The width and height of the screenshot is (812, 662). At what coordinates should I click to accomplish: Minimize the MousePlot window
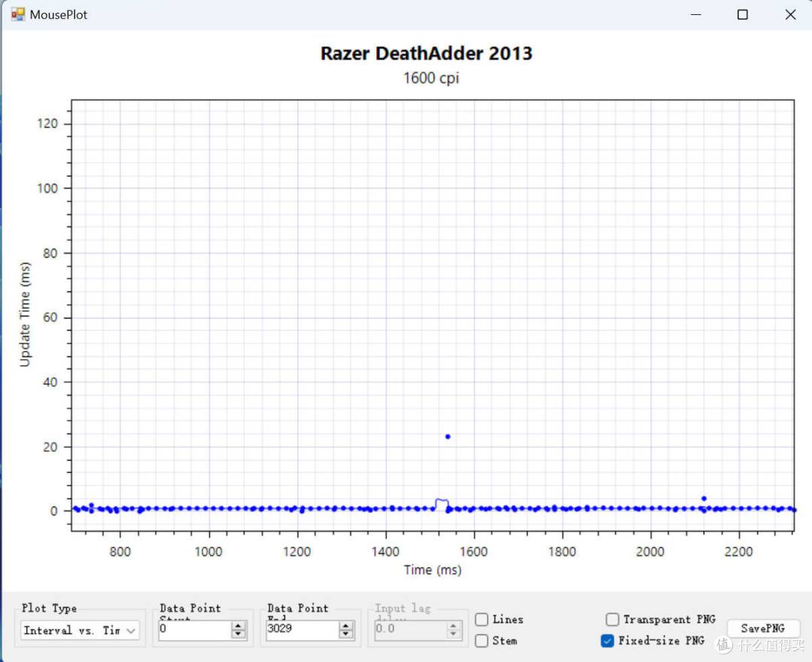coord(696,14)
